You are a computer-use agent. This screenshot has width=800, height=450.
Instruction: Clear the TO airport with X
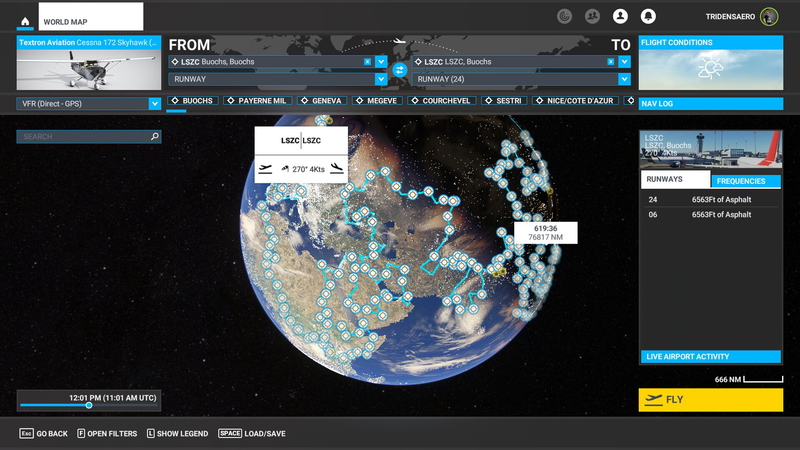(610, 62)
